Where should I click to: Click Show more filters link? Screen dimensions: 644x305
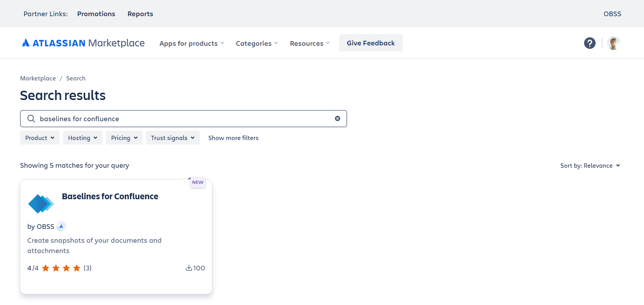coord(233,138)
